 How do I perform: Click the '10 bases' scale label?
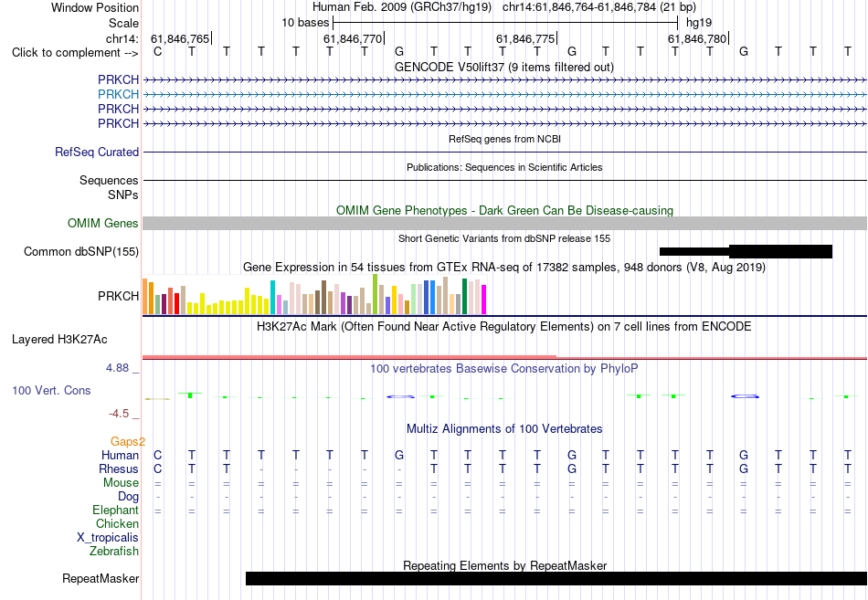[305, 23]
